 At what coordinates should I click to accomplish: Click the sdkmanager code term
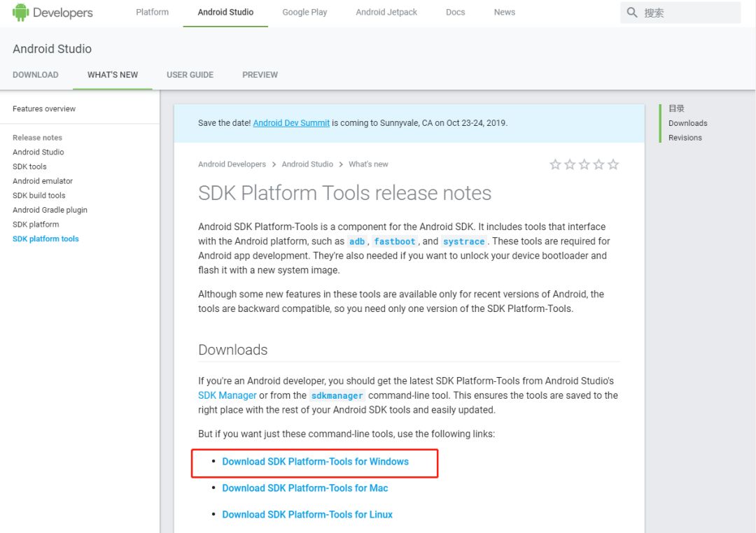[x=337, y=396]
